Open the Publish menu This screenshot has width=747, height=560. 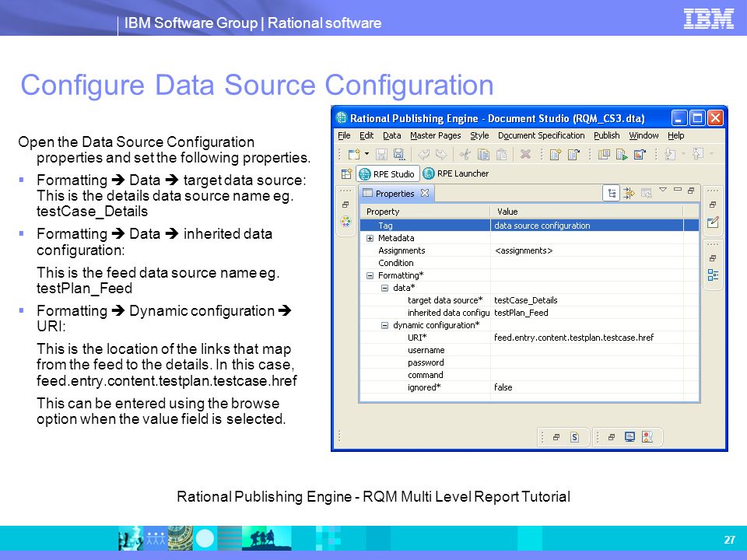pos(606,135)
